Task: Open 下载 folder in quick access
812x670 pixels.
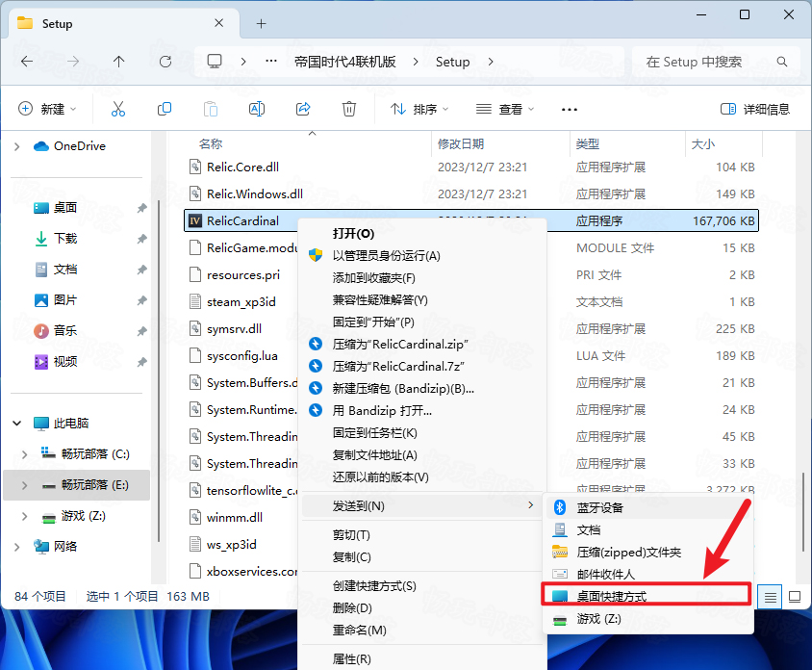Action: (65, 239)
